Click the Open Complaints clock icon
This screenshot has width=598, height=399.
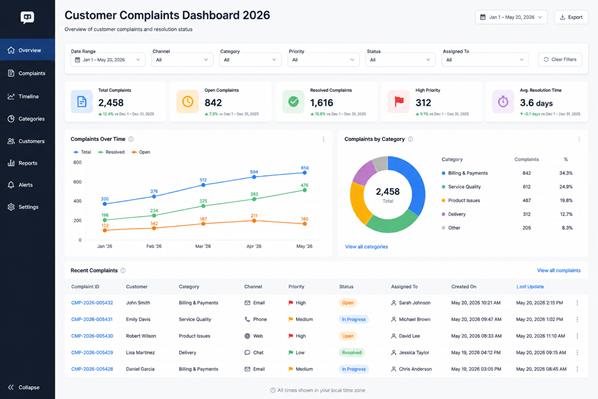[x=187, y=102]
